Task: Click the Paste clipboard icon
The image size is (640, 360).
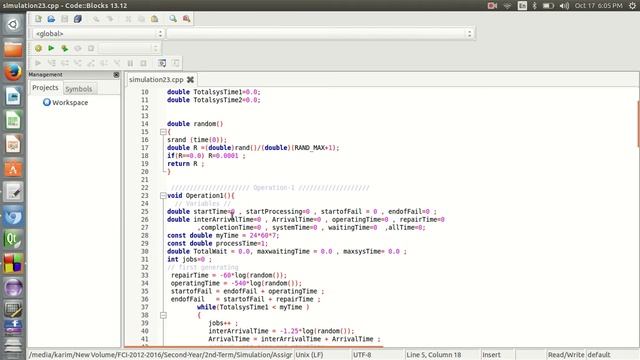Action: [x=154, y=19]
